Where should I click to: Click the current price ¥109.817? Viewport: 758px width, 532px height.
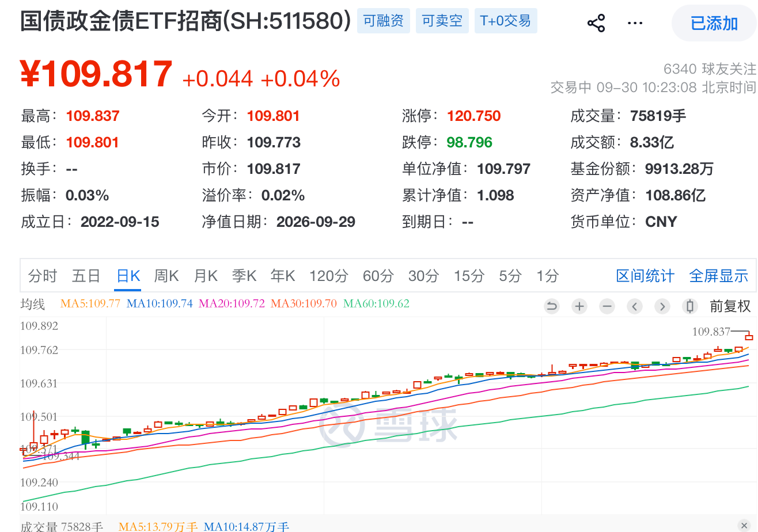point(96,74)
